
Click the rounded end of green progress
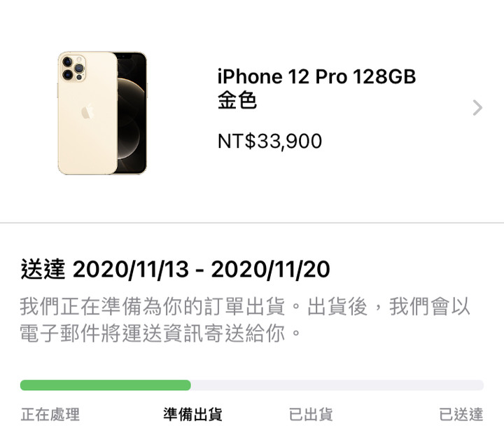186,385
